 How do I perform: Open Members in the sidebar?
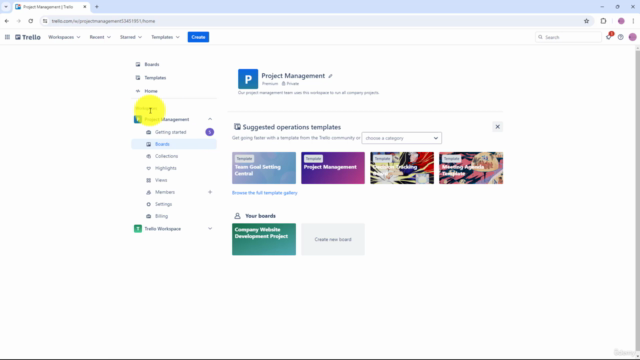(165, 192)
